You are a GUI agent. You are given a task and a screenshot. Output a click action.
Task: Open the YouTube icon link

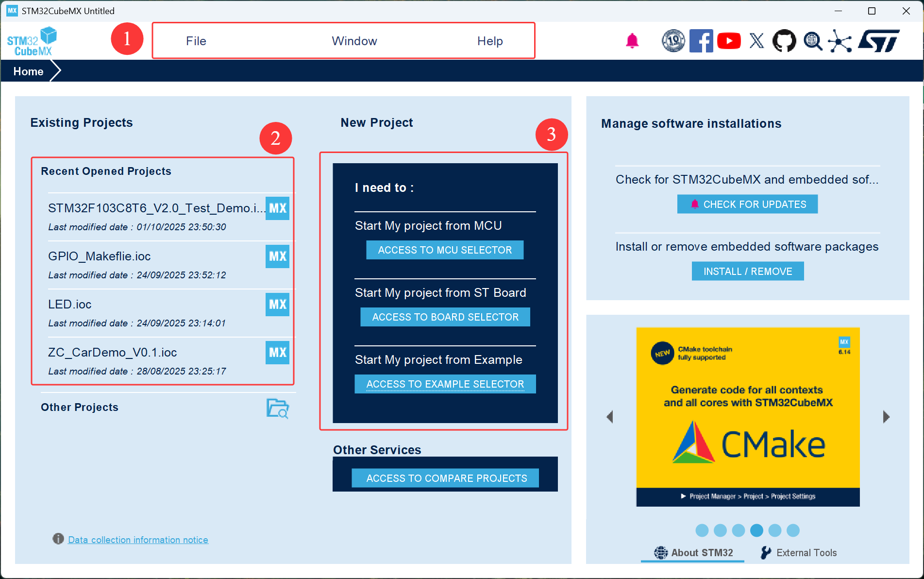(x=729, y=41)
